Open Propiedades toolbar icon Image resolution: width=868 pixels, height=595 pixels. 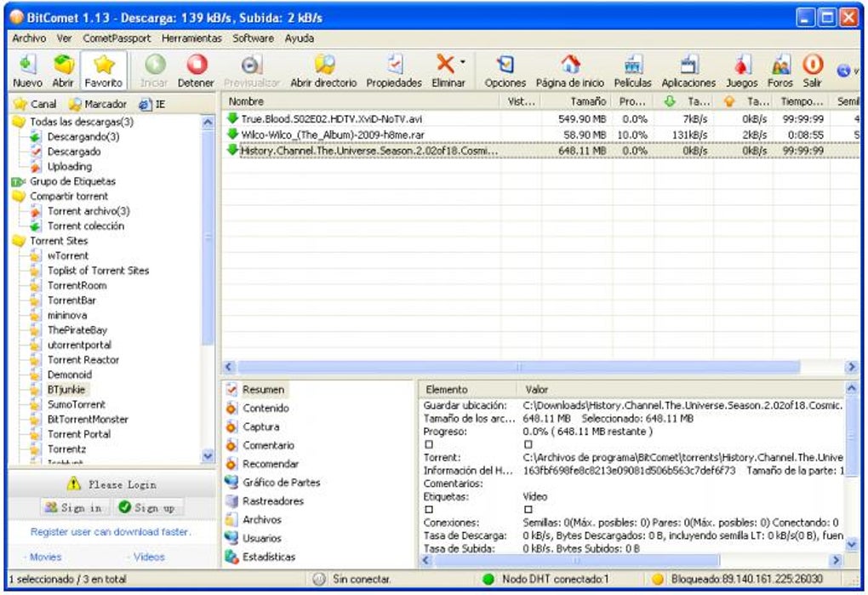[395, 66]
